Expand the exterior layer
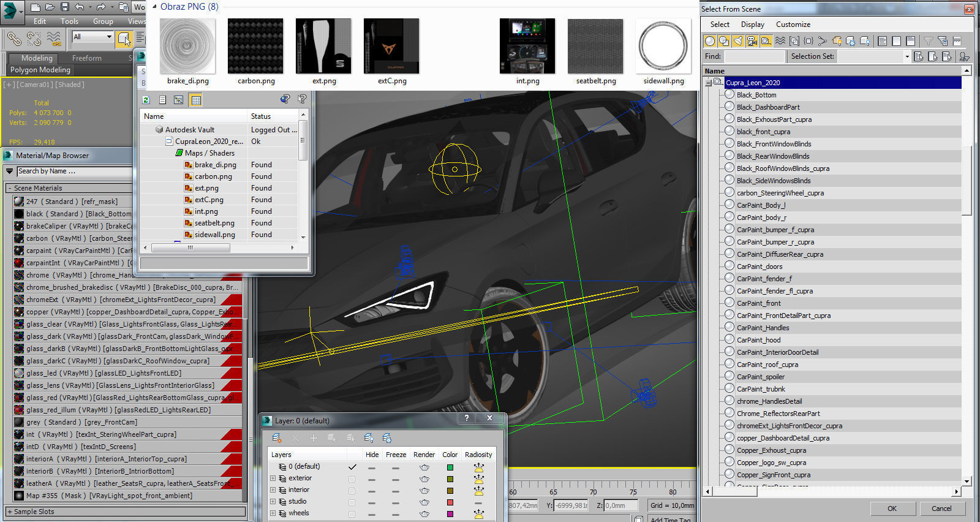Screen dimensions: 980x522 [273, 478]
